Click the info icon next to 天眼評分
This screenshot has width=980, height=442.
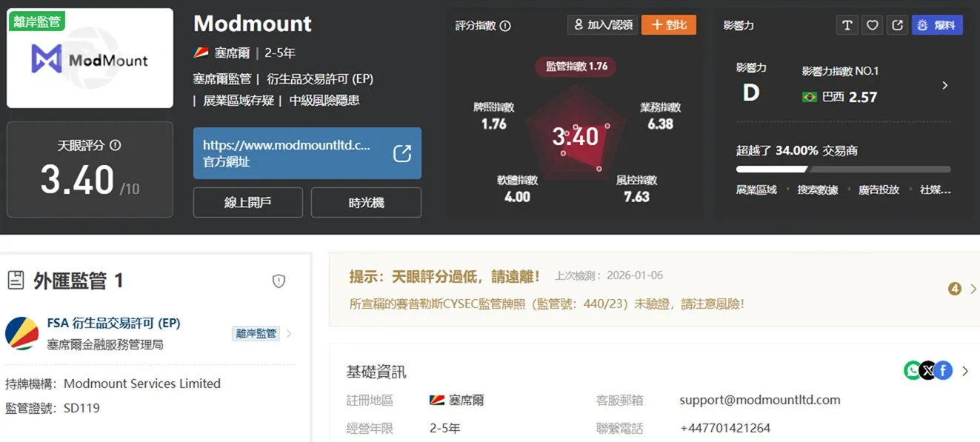tap(115, 146)
